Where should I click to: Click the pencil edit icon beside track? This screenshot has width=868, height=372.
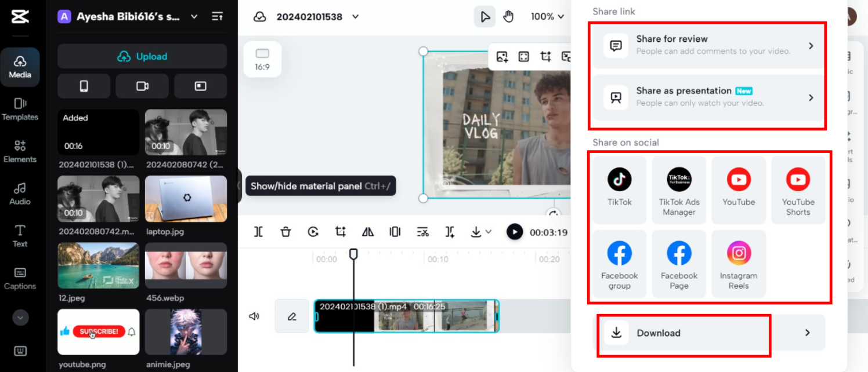(x=292, y=316)
